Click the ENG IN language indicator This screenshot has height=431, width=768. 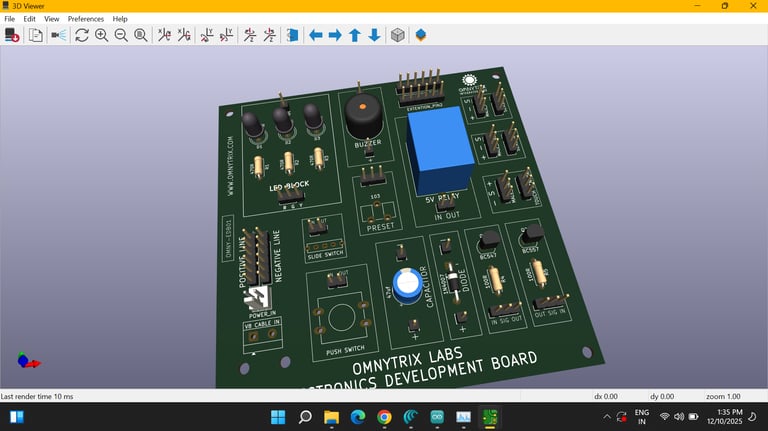click(x=642, y=417)
